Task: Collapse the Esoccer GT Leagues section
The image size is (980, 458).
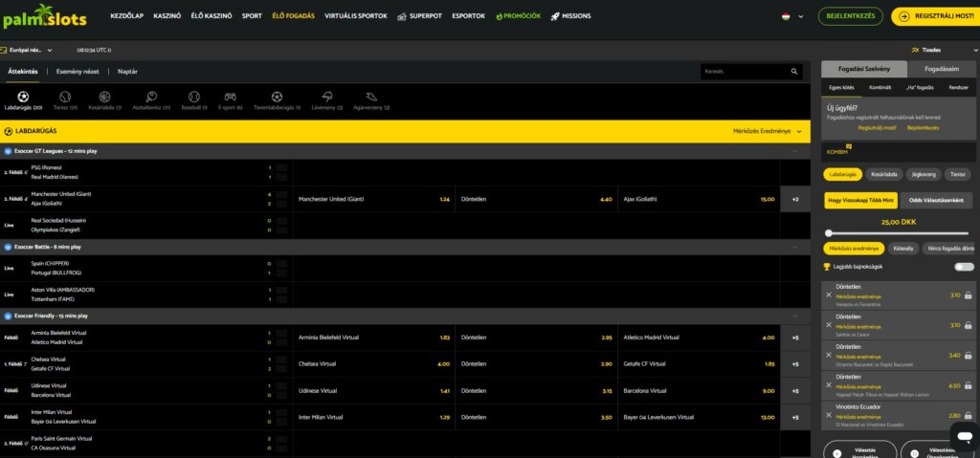Action: 795,151
